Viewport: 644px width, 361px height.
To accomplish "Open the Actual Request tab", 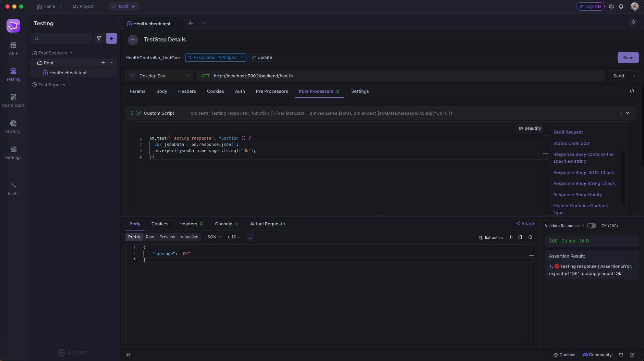I will tap(268, 224).
